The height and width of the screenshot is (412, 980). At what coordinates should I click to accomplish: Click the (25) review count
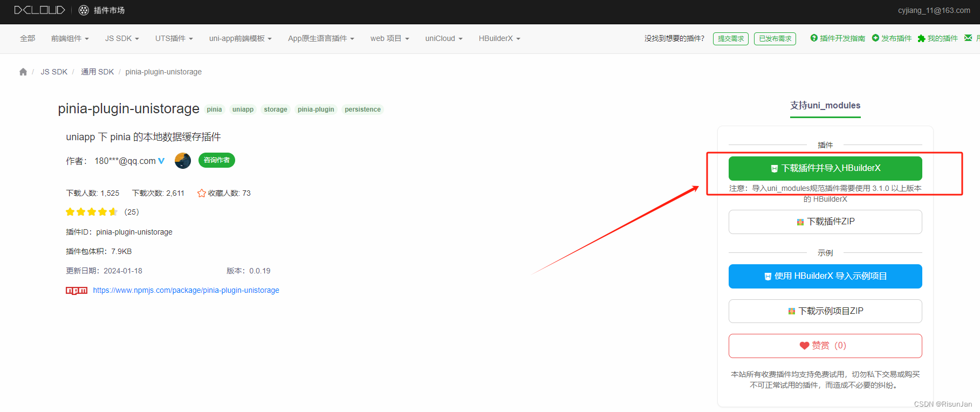tap(132, 212)
